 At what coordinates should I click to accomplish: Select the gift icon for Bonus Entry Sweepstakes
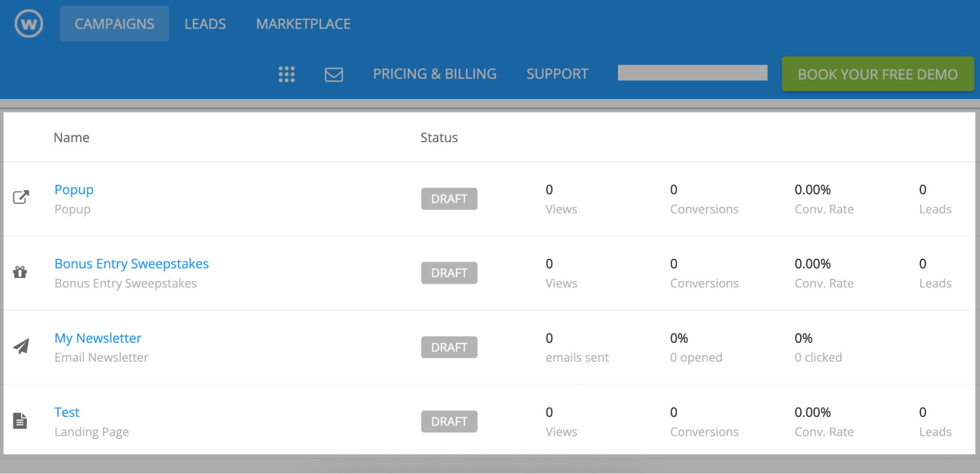[20, 272]
